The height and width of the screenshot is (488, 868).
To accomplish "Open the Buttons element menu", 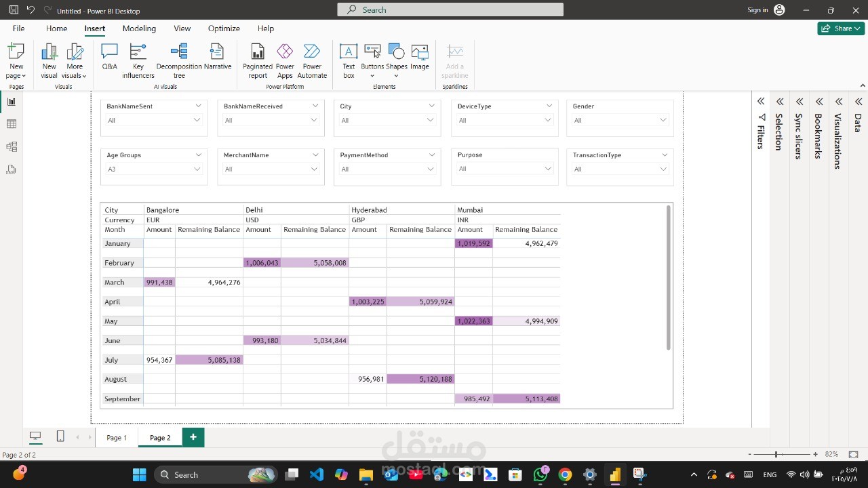I will point(372,61).
